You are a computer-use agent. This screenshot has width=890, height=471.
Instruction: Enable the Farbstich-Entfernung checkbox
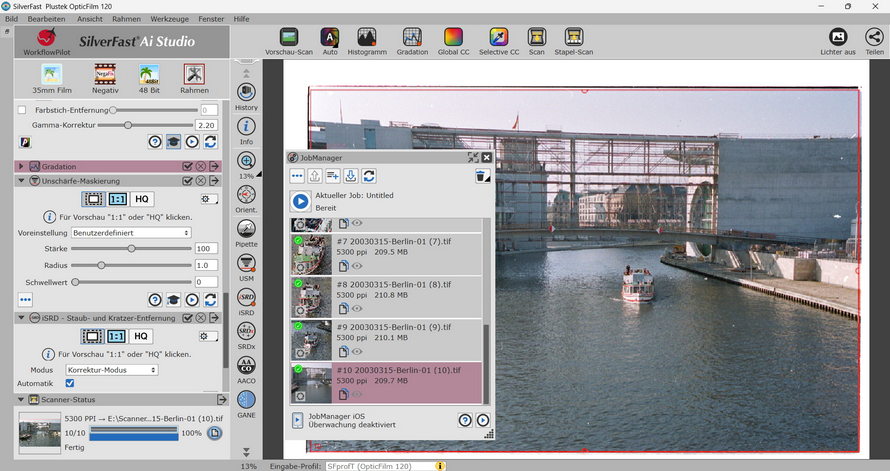(x=23, y=110)
